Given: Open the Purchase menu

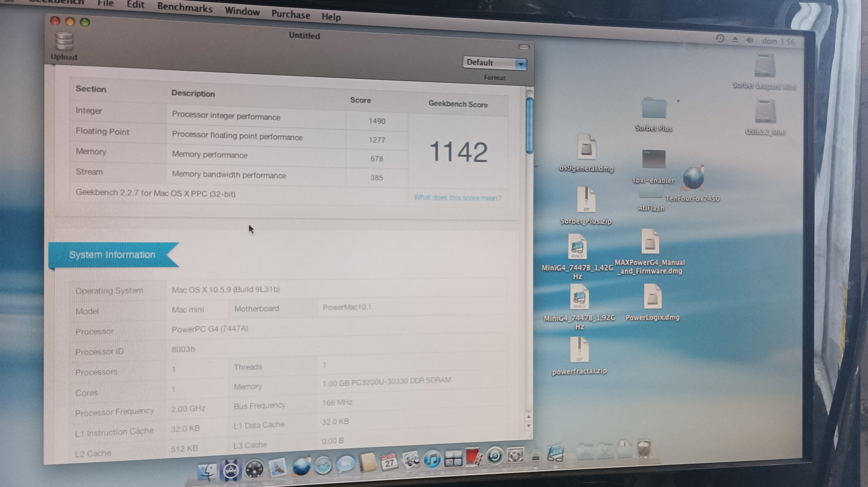Looking at the screenshot, I should click(290, 14).
